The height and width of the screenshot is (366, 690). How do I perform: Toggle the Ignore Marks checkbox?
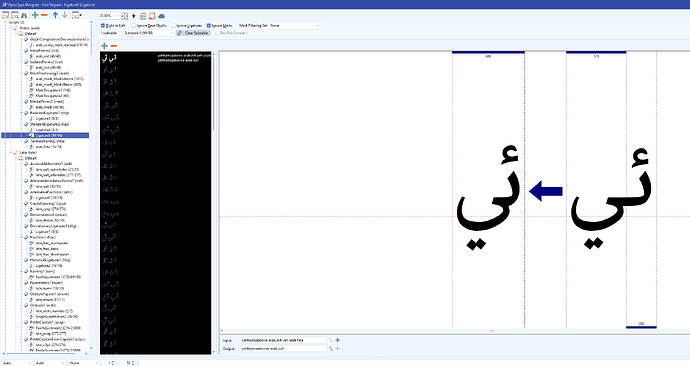(209, 26)
